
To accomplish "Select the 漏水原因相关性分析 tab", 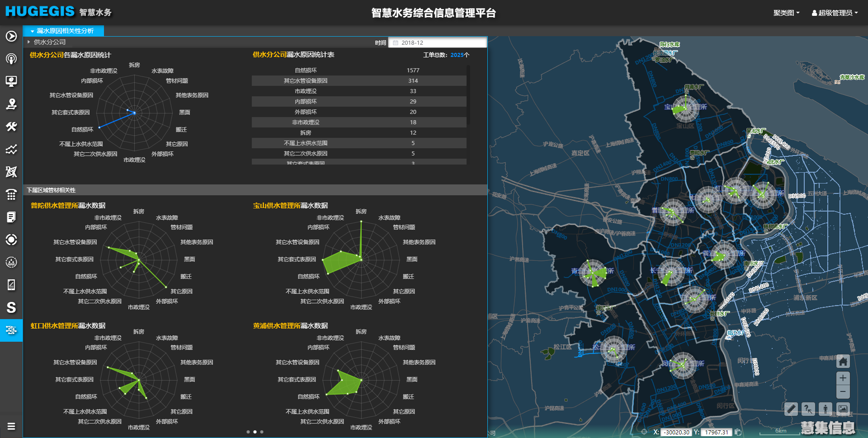I will (63, 31).
